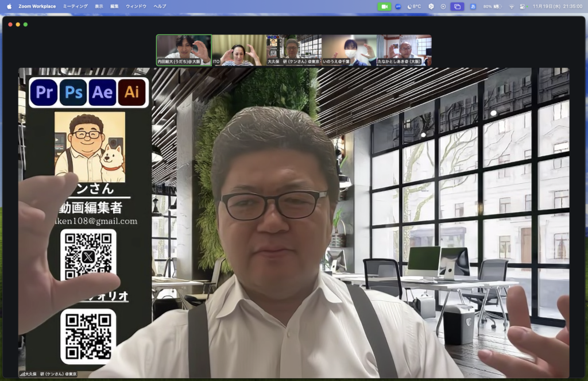Open the 表示 menu
The image size is (588, 381).
click(x=99, y=6)
